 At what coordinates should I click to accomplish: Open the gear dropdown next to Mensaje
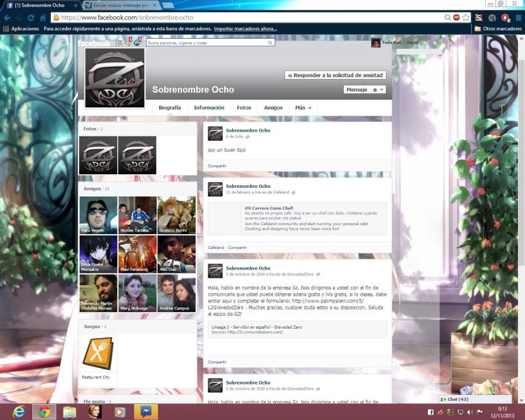coord(378,89)
